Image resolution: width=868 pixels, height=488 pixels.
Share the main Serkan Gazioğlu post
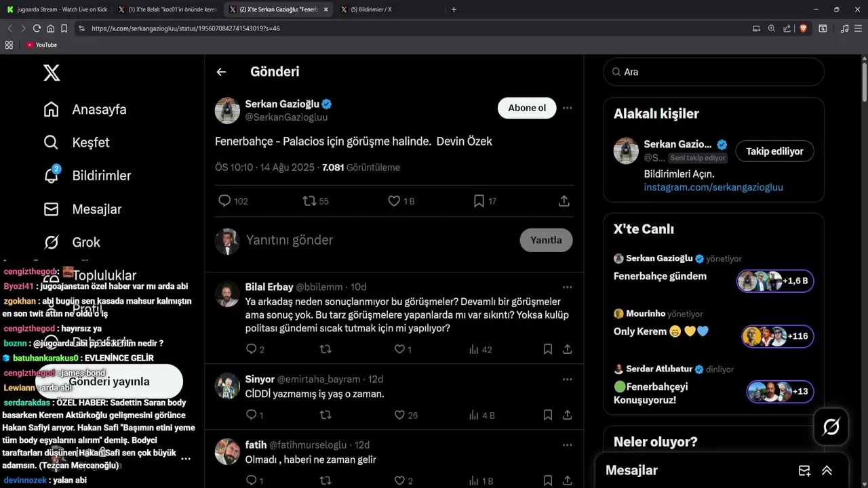point(564,201)
